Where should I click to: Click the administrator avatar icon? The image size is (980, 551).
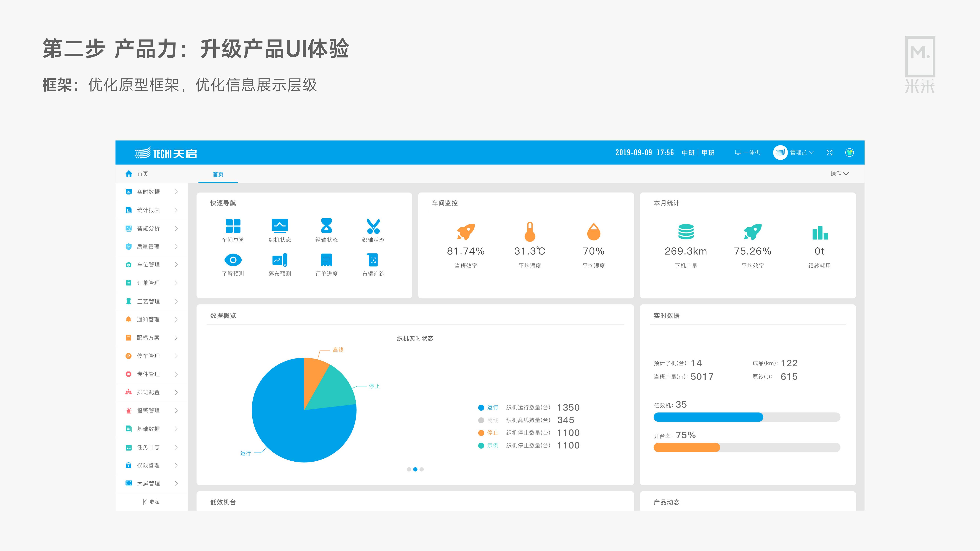click(x=780, y=152)
